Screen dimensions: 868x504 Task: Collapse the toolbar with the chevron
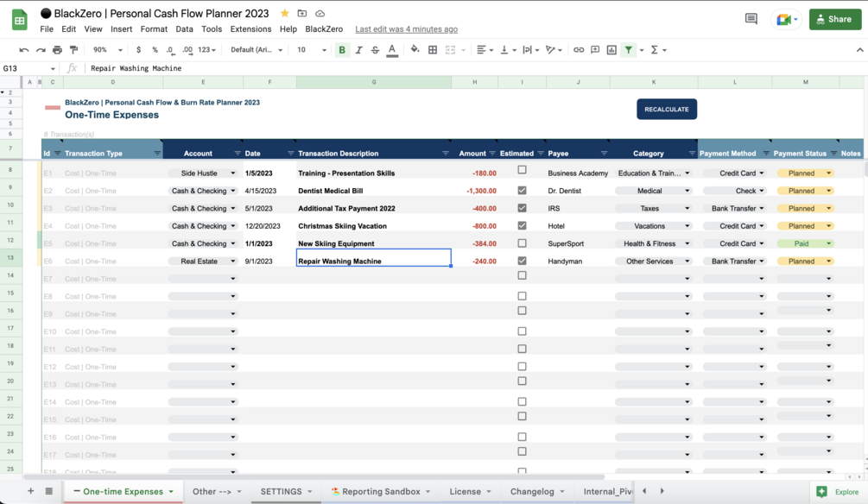(x=859, y=50)
